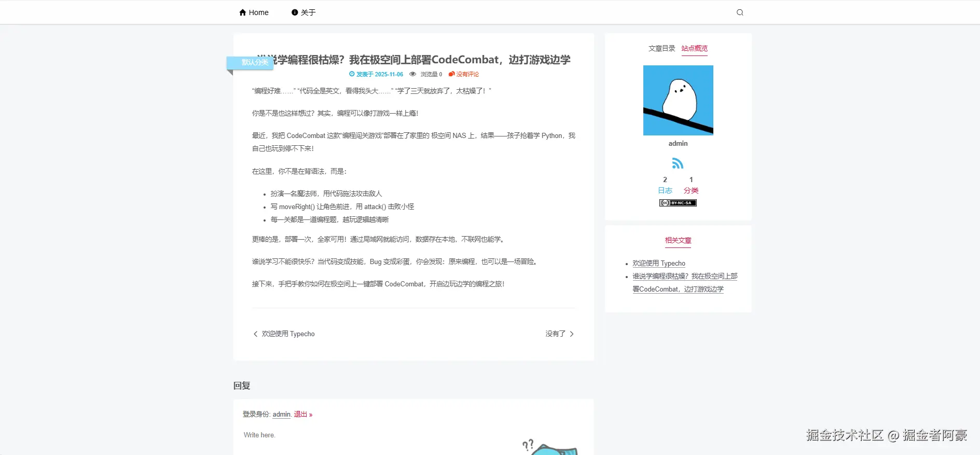Screen dimensions: 980x455
Task: Click the admin name under avatar
Action: coord(678,144)
